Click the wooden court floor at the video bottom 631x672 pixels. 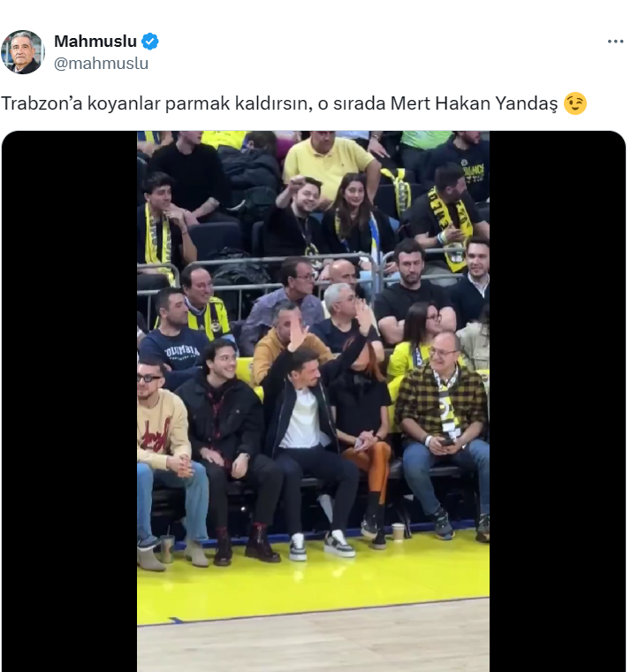point(313,643)
